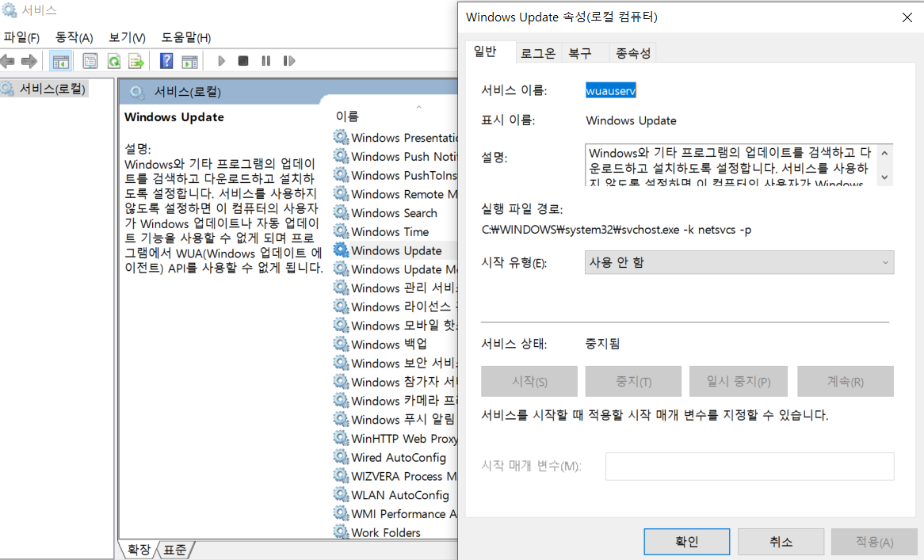
Task: Select Windows 모바일 핫스팟 service row
Action: click(x=395, y=326)
